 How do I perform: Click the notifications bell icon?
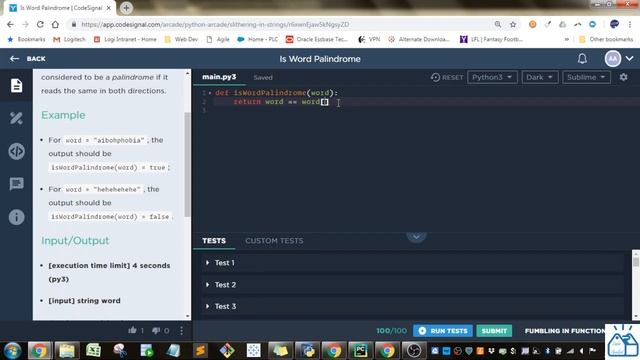582,59
